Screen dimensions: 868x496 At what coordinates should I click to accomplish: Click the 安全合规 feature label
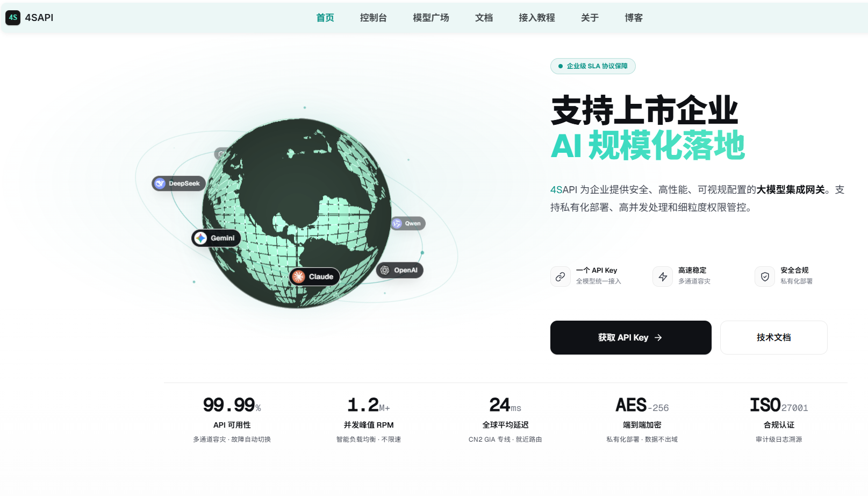click(x=794, y=270)
